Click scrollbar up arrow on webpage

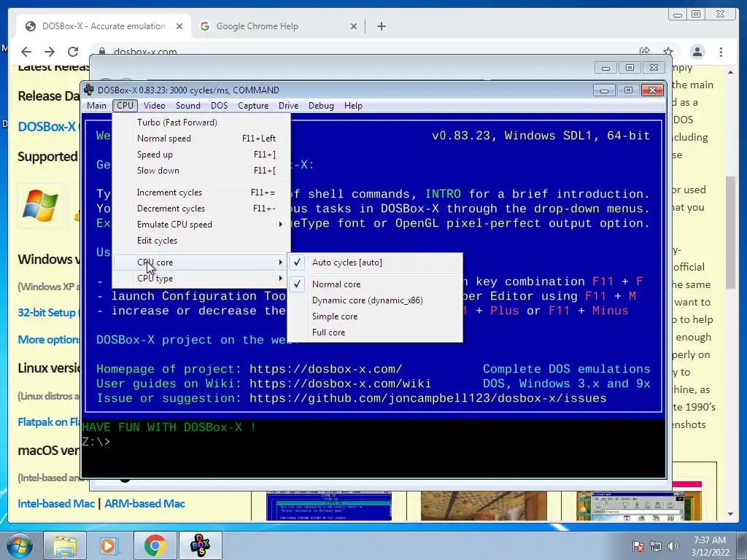(730, 72)
